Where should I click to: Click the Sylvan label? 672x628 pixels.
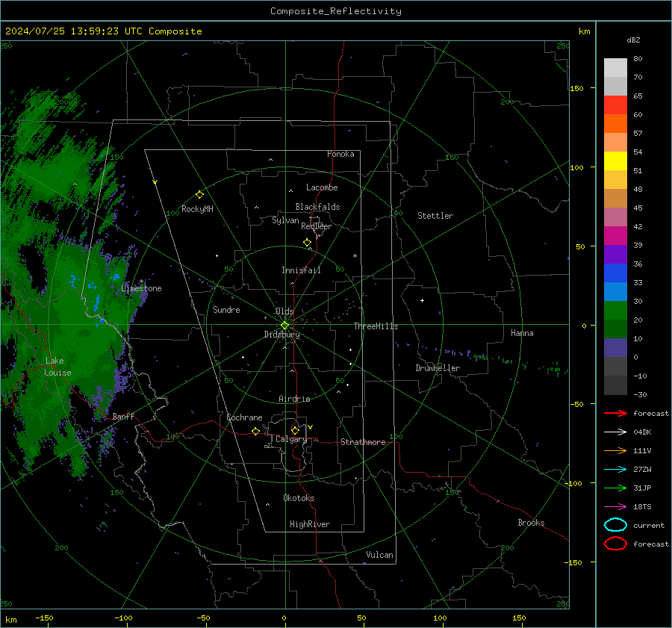point(285,220)
